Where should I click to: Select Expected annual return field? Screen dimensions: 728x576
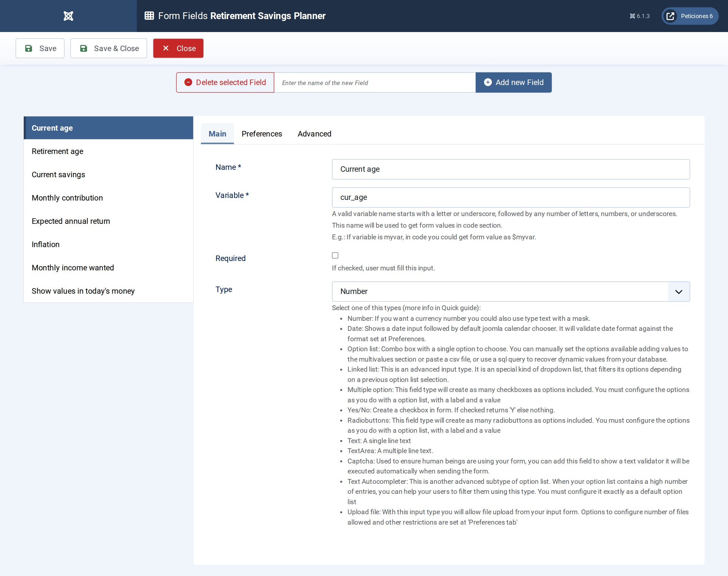108,221
